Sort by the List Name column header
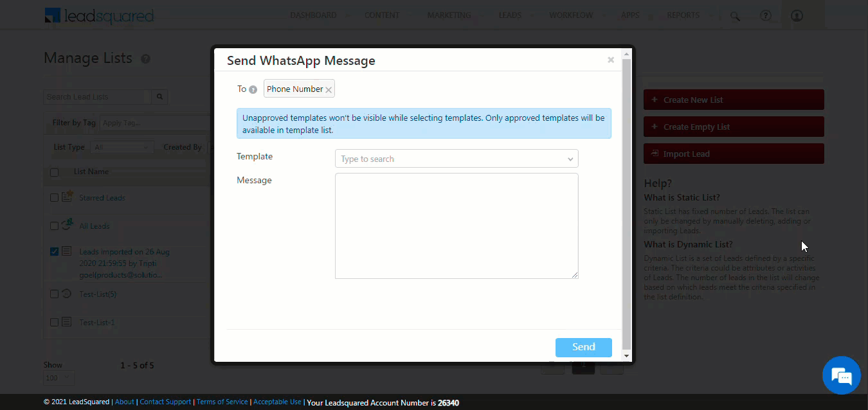The width and height of the screenshot is (868, 410). [91, 172]
